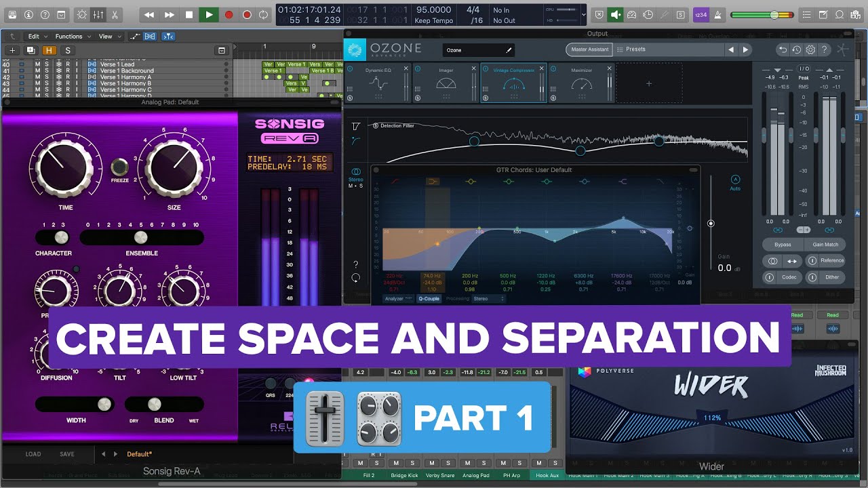Open the Default* preset menu in Rev-A
868x488 pixels.
coord(140,454)
